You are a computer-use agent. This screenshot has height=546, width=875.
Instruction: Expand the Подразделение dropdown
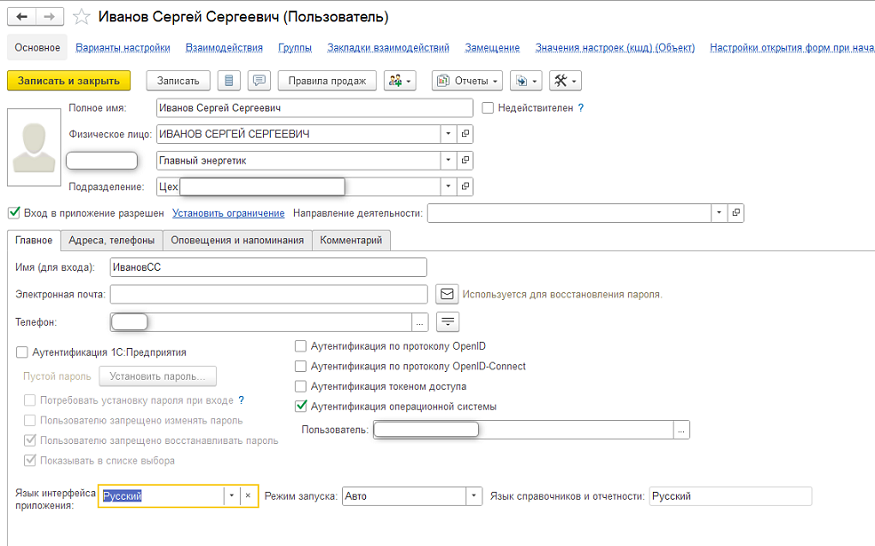449,186
